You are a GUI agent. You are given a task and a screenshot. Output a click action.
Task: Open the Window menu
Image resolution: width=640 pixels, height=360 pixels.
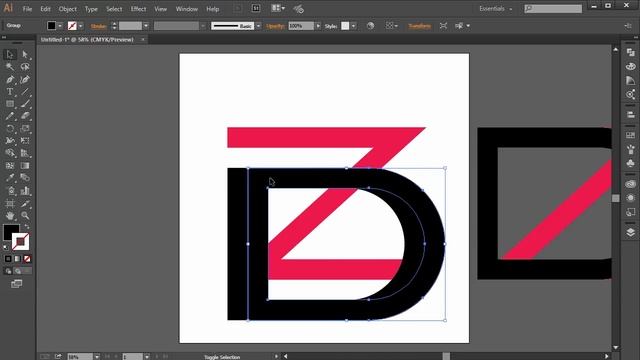[187, 9]
